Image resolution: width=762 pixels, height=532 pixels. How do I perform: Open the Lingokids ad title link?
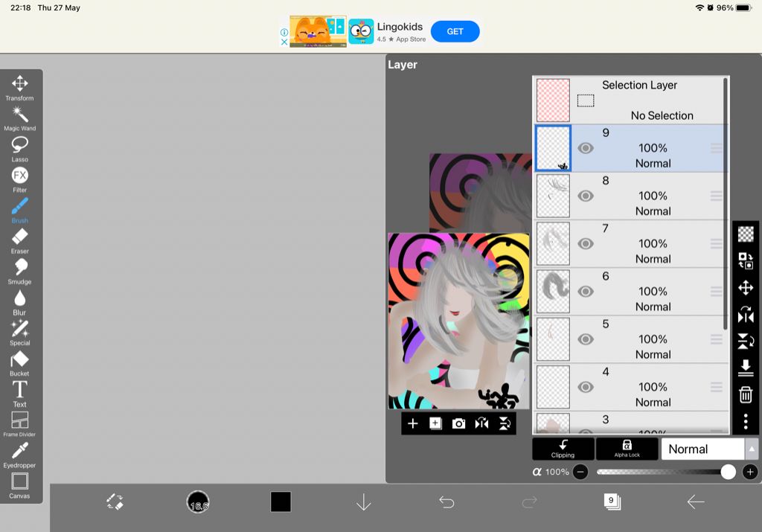(400, 27)
